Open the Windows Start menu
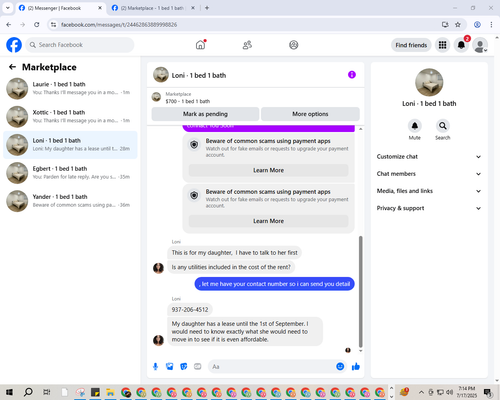Image resolution: width=500 pixels, height=400 pixels. click(x=9, y=392)
